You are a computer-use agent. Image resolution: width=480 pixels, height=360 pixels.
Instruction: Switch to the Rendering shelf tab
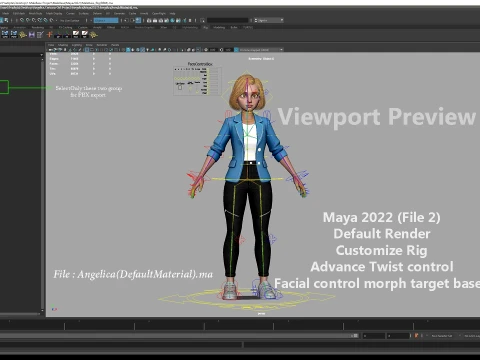coord(38,27)
